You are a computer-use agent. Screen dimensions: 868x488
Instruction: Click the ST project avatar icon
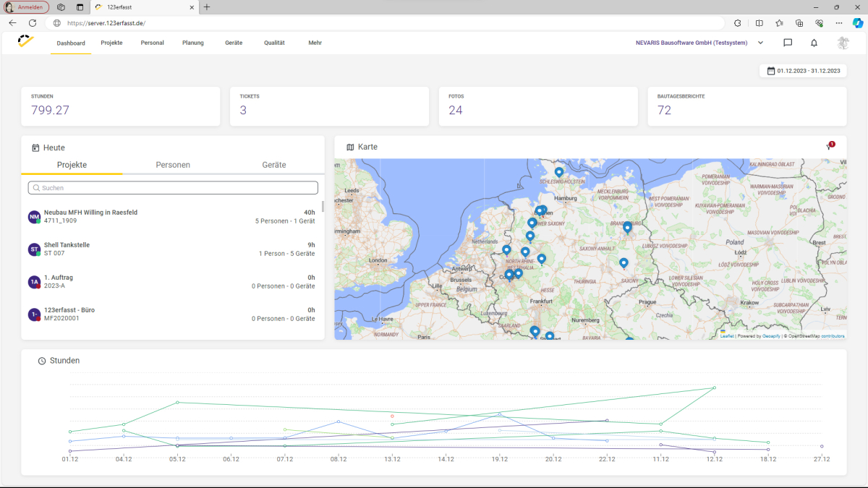coord(34,249)
